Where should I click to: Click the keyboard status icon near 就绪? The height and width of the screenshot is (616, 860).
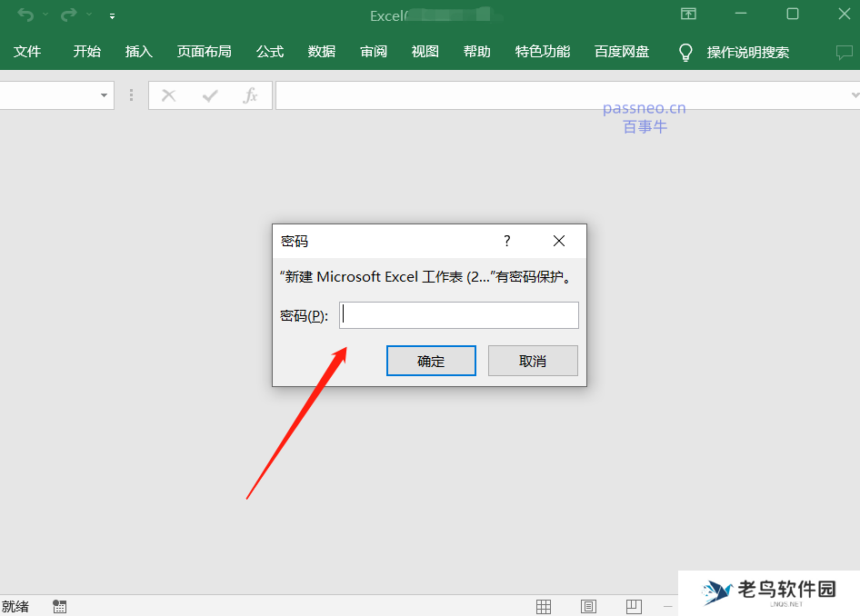(59, 606)
